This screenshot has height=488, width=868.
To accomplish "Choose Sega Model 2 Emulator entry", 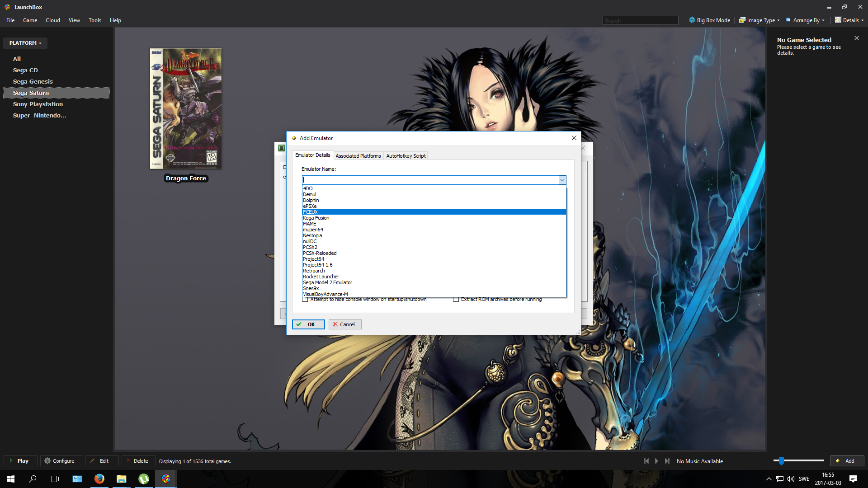I will [x=434, y=282].
